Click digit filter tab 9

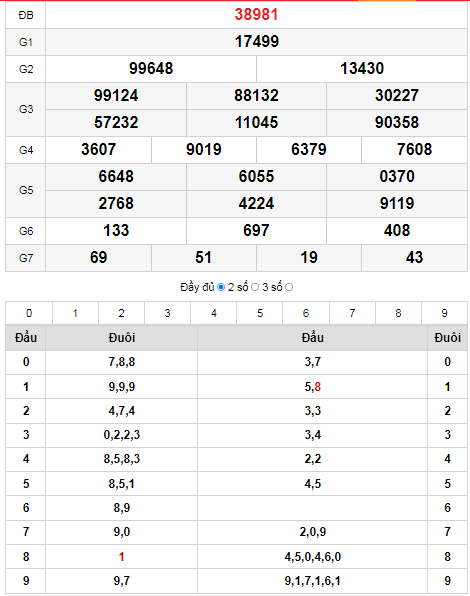tap(444, 313)
